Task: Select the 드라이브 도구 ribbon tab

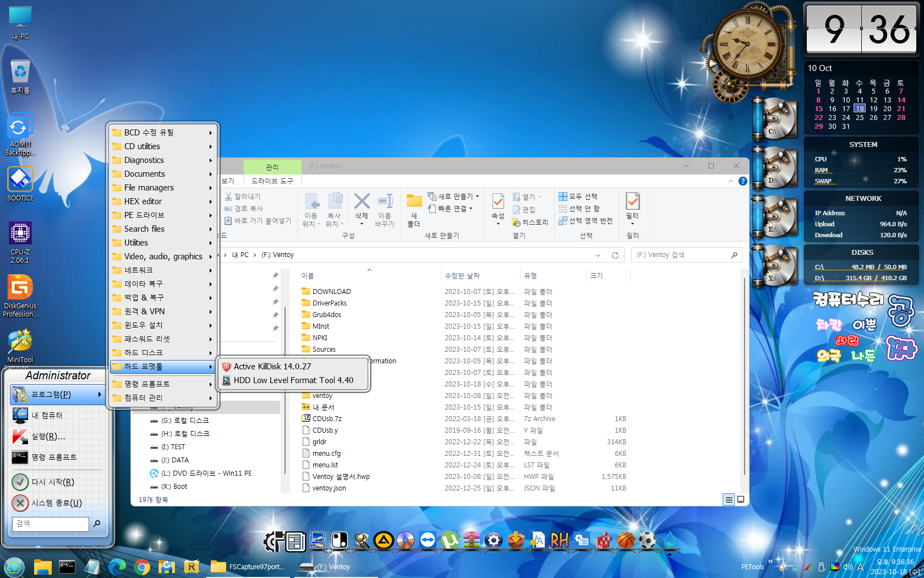Action: tap(272, 181)
